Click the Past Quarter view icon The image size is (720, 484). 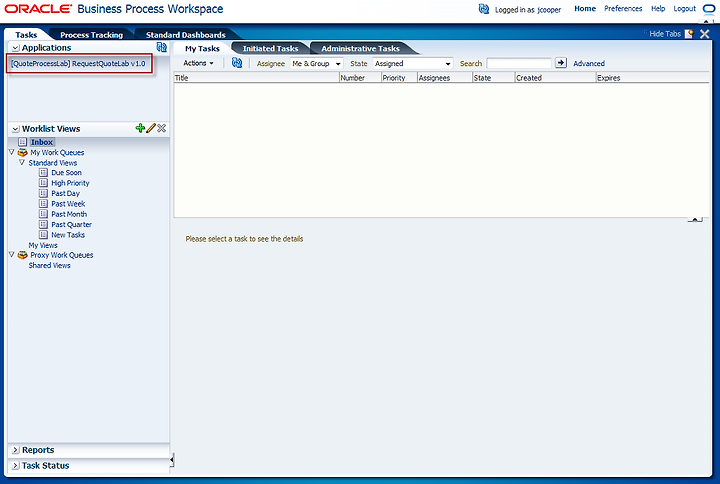[43, 224]
